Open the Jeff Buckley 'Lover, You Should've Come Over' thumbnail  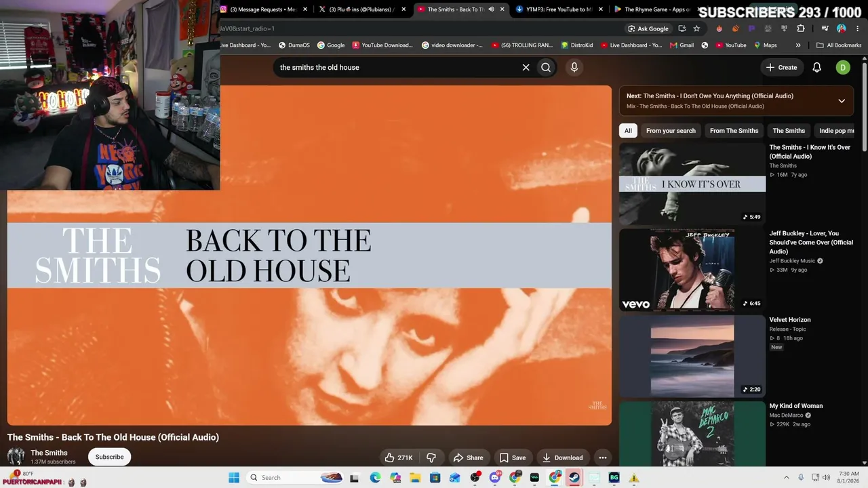tap(692, 270)
